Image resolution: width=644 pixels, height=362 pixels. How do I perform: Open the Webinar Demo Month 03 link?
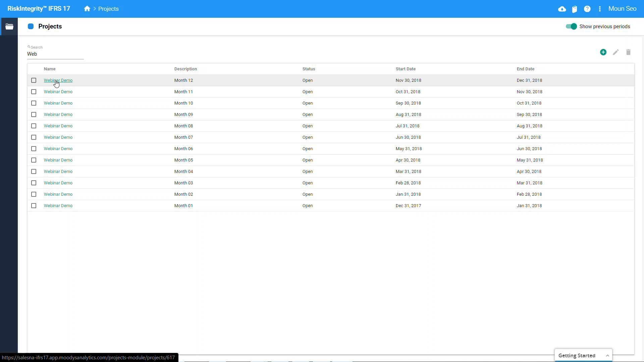[x=58, y=183]
